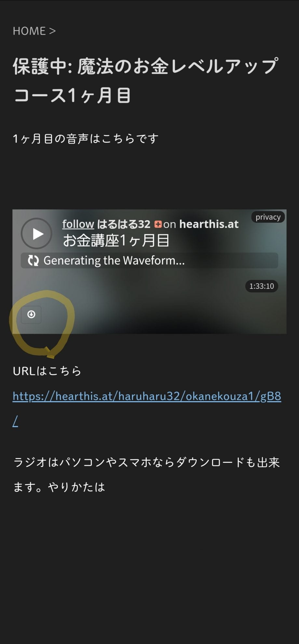Open the はるはる32 user profile name
299x644 pixels.
124,224
